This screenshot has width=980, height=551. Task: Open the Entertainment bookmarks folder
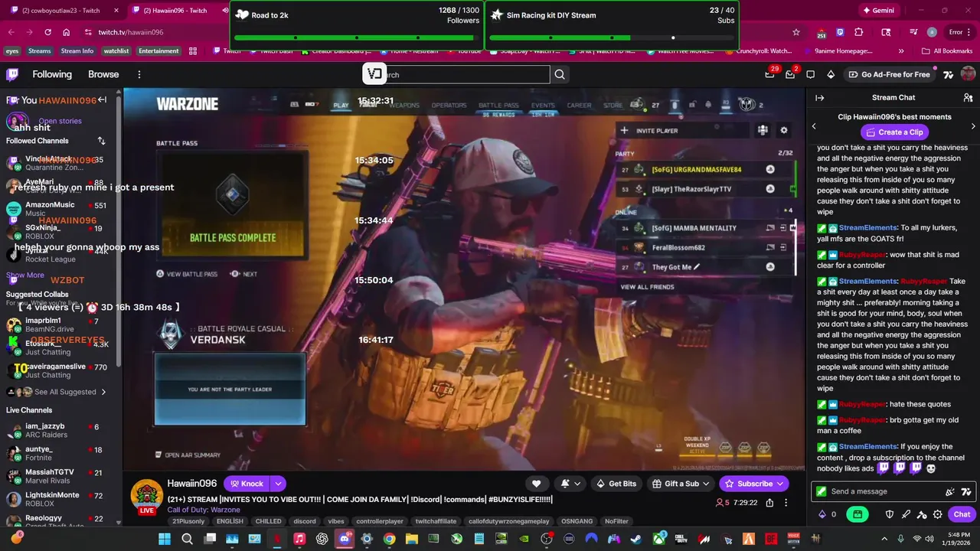click(158, 51)
